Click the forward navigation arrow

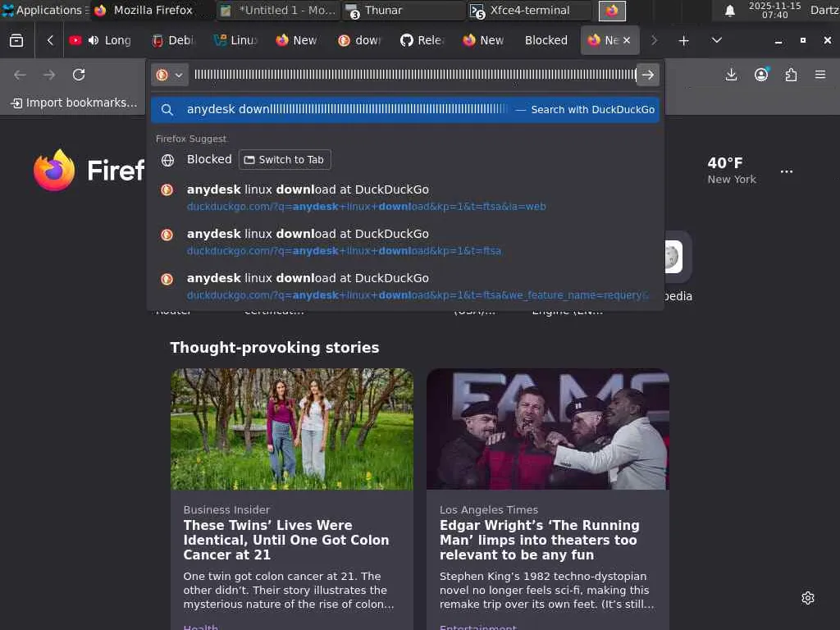click(x=49, y=75)
